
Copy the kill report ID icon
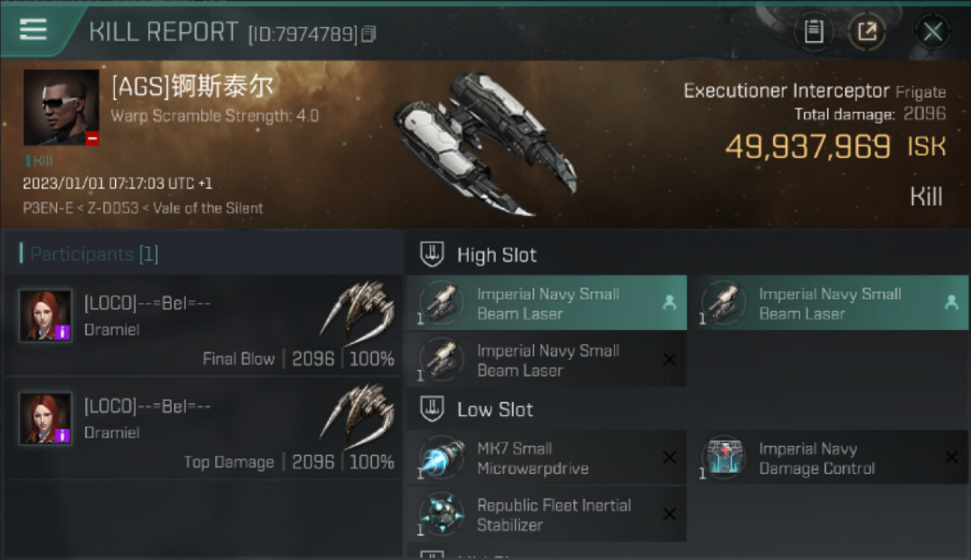point(368,34)
